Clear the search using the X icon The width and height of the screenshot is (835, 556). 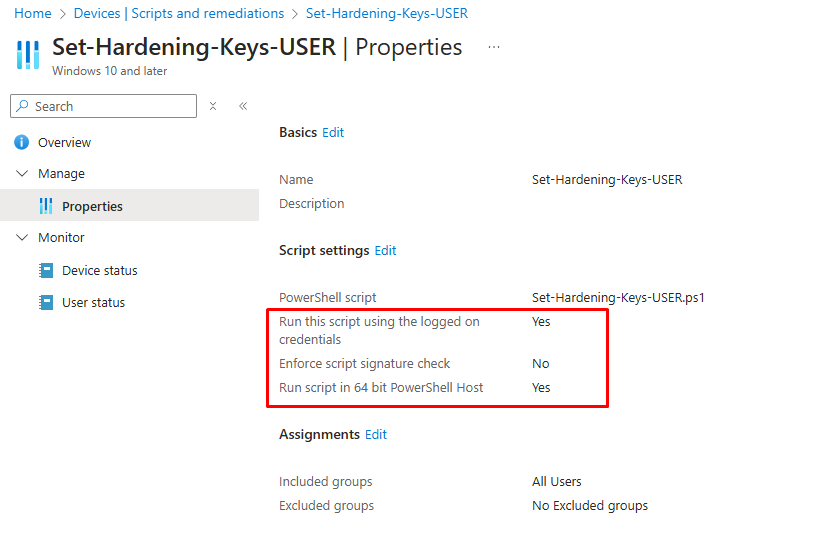point(213,106)
